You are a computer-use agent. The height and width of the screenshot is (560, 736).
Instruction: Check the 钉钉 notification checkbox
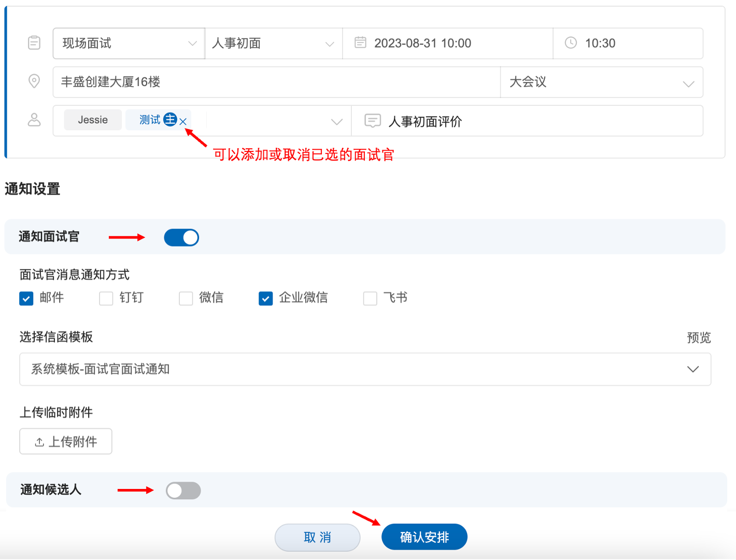coord(106,298)
